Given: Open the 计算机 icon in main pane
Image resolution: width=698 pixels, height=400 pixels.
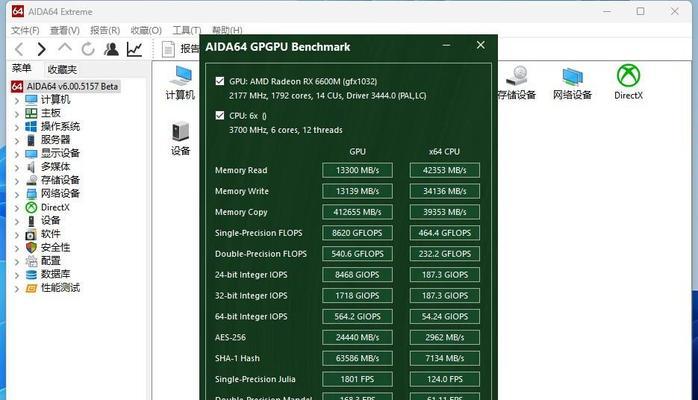Looking at the screenshot, I should (x=180, y=83).
